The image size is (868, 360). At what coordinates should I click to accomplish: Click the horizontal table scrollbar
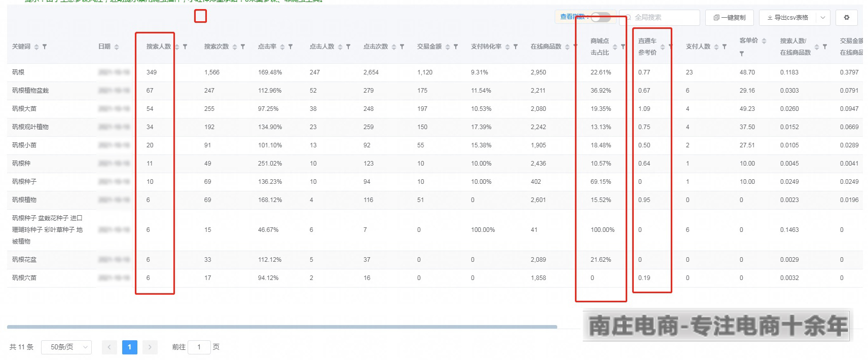coord(282,327)
